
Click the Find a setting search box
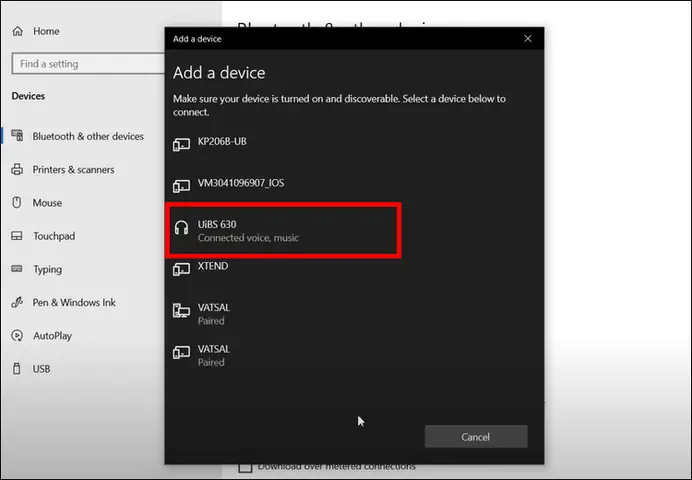(x=88, y=64)
